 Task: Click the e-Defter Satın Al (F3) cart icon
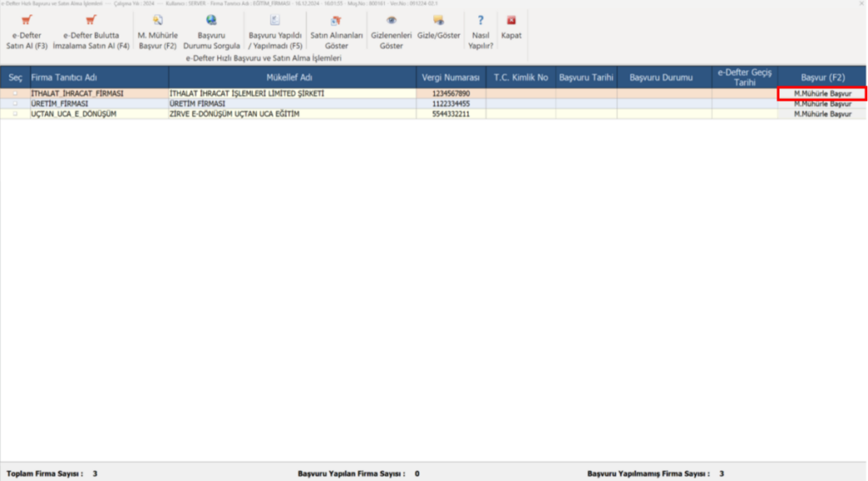(26, 20)
